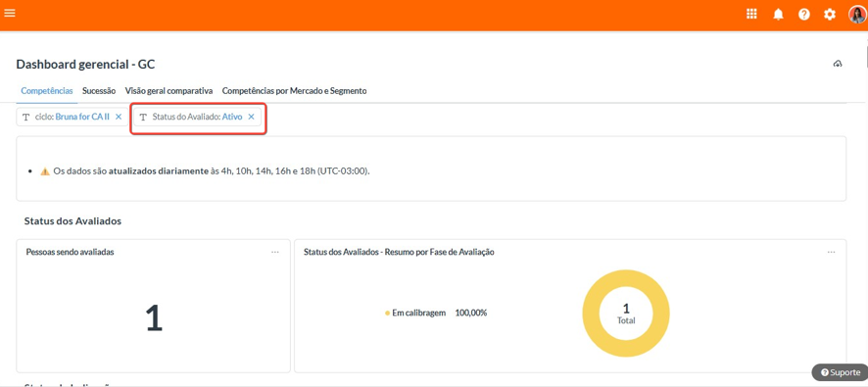Screen dimensions: 868x387
Task: Open options for Resumo por Fase de Avaliação card
Action: 831,252
